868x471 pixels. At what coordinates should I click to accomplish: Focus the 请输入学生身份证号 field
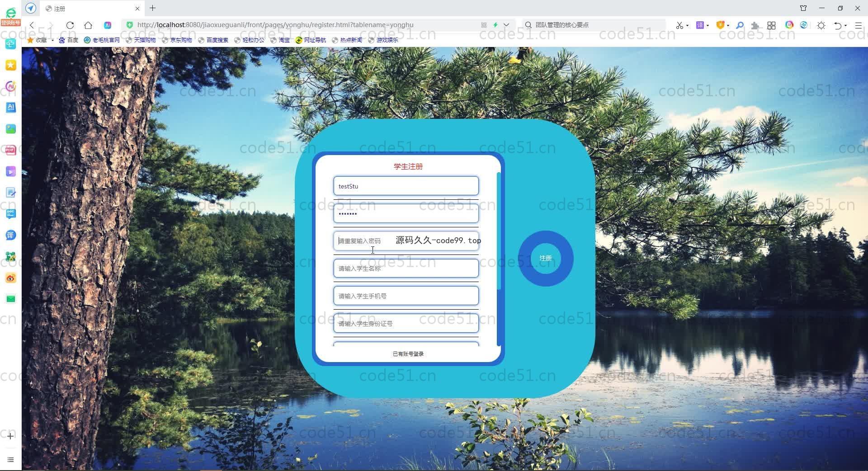point(406,323)
